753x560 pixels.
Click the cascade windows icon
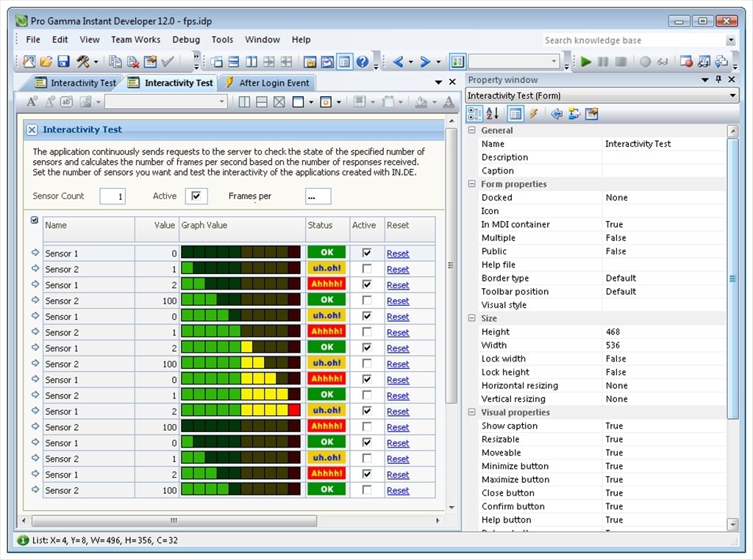point(217,62)
